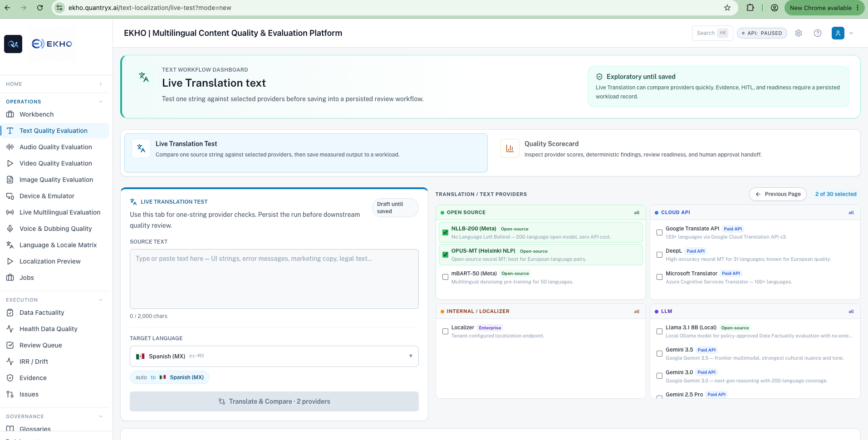Open the settings gear icon in header
Screen dimensions: 868x440
pos(799,33)
